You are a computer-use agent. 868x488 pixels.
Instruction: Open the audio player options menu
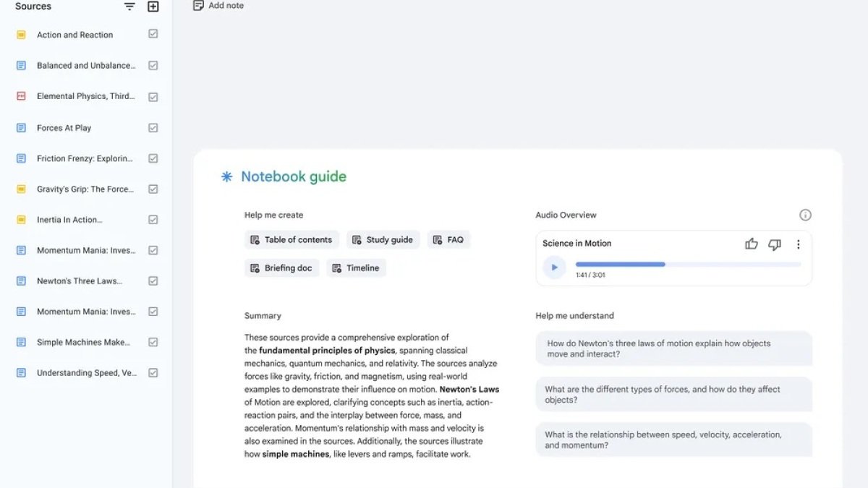(798, 244)
